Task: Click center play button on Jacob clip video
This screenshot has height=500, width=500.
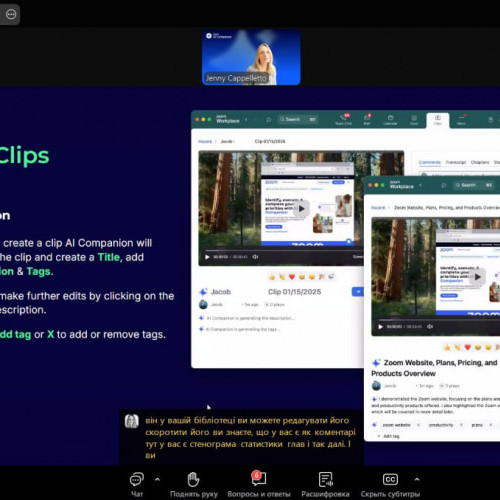Action: pyautogui.click(x=301, y=209)
